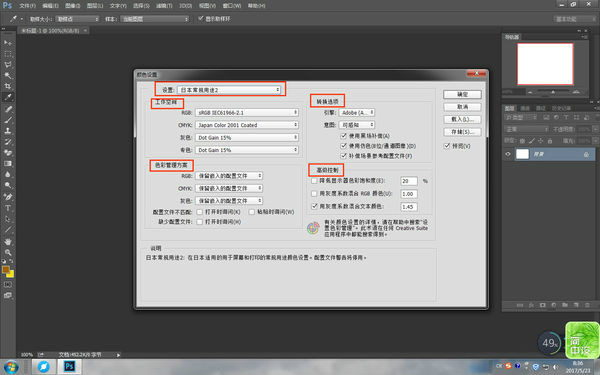Screen dimensions: 600x375
Task: Toggle the 预览 preview checkbox
Action: 447,146
